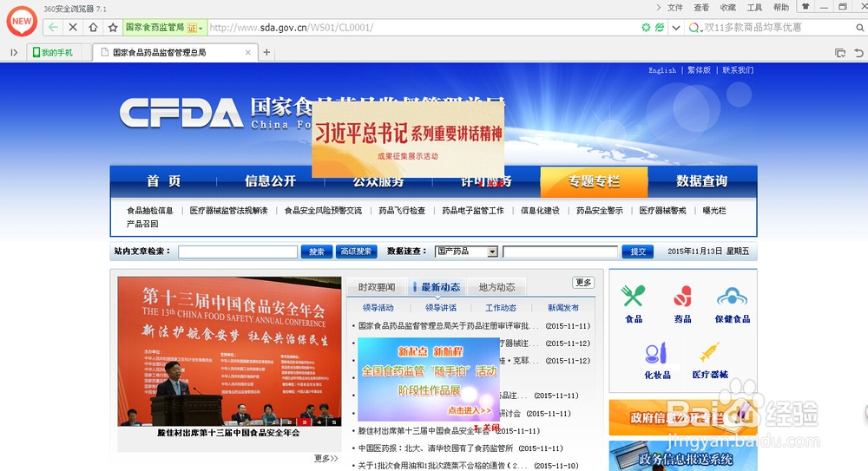
Task: Open the 收藏 menu
Action: (x=728, y=7)
